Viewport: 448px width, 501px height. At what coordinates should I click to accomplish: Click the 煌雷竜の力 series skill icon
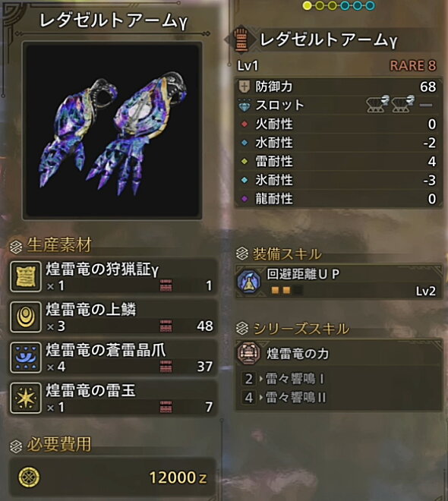click(x=248, y=354)
